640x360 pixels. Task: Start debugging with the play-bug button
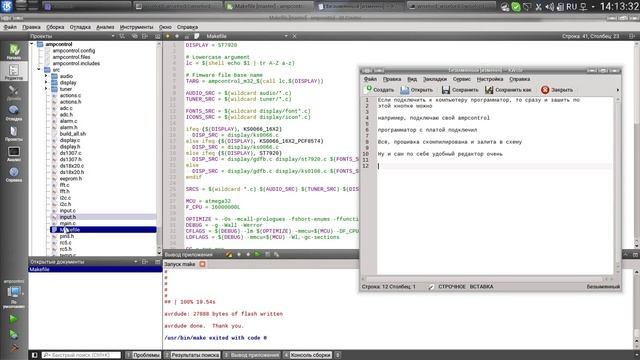[x=13, y=334]
